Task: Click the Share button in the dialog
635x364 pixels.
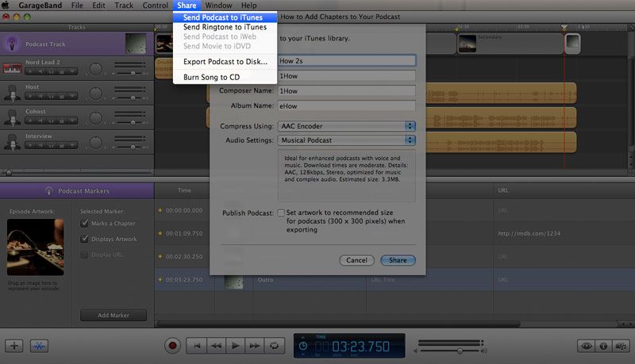Action: [x=398, y=260]
